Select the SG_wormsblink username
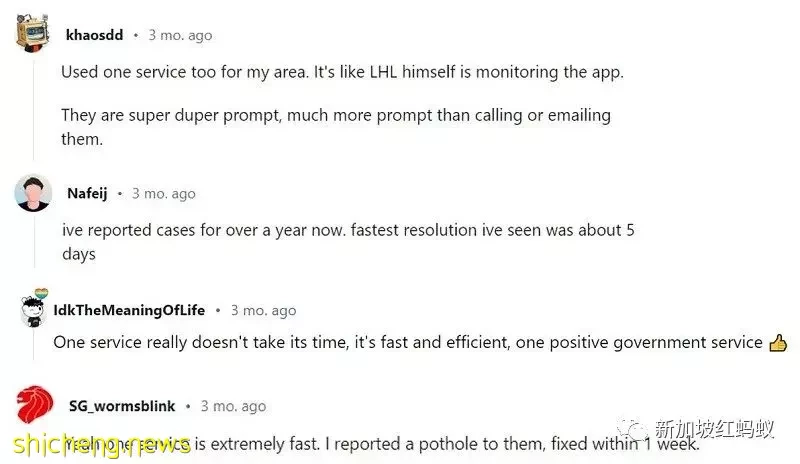The width and height of the screenshot is (800, 464). (x=122, y=406)
